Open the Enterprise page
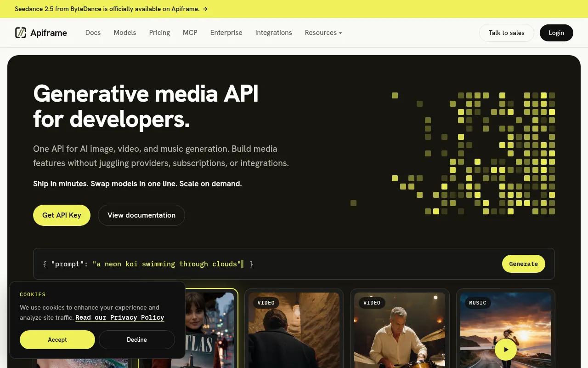Image resolution: width=588 pixels, height=368 pixels. [226, 33]
